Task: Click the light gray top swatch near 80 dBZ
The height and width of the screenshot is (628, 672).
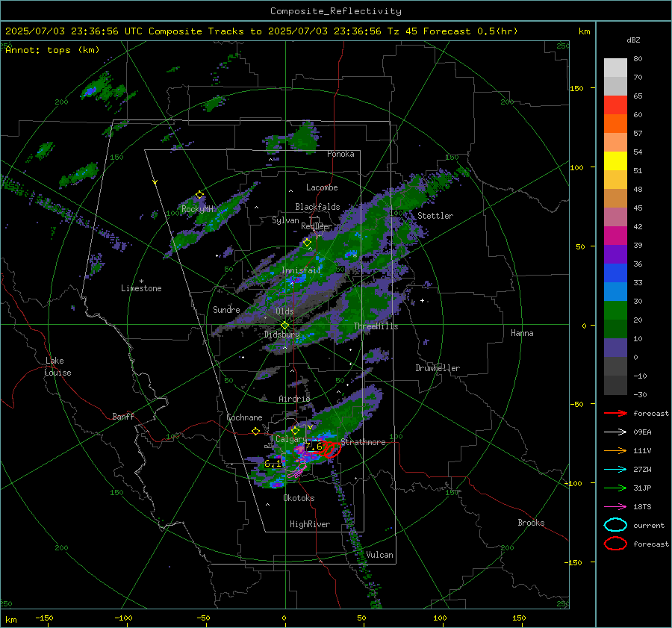Action: [x=615, y=68]
